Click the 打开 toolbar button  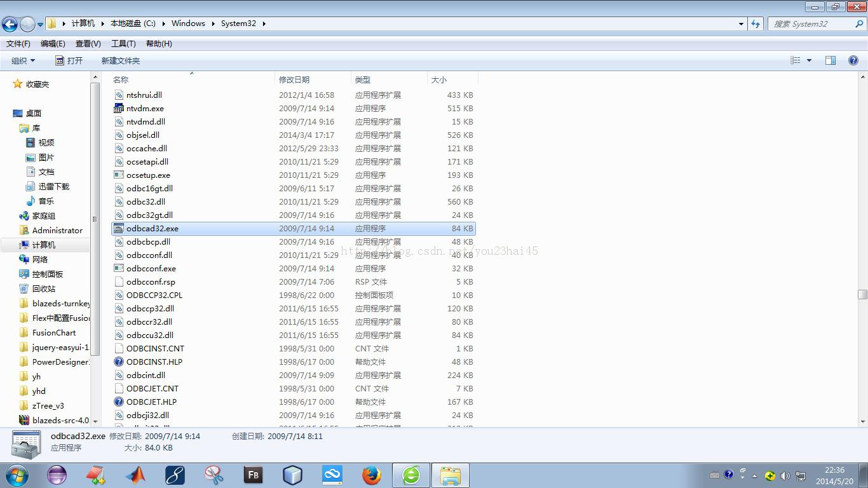pos(69,60)
